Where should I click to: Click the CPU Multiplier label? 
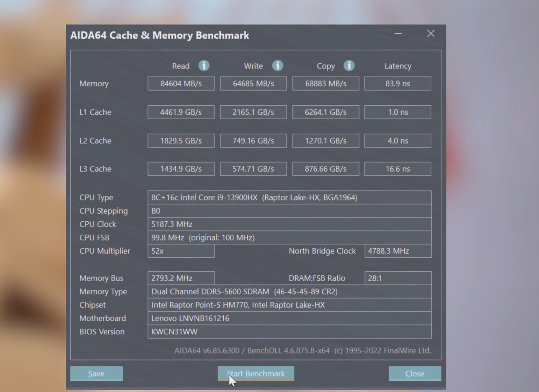(x=105, y=251)
